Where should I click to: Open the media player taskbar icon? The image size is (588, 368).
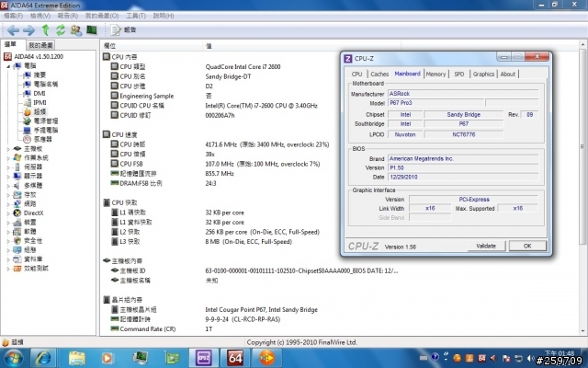(x=107, y=358)
